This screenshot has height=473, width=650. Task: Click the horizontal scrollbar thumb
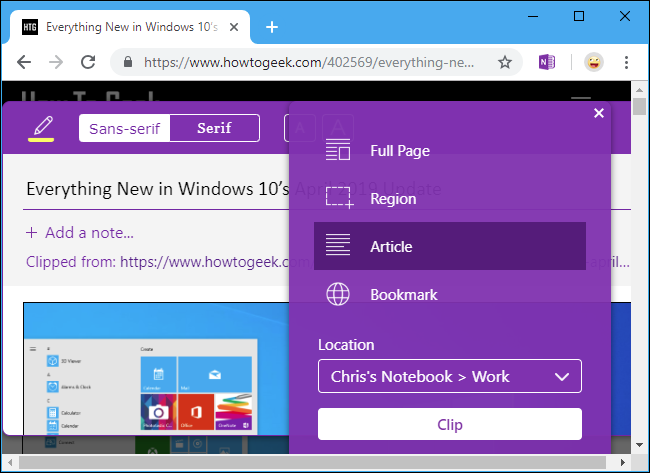coord(313,462)
